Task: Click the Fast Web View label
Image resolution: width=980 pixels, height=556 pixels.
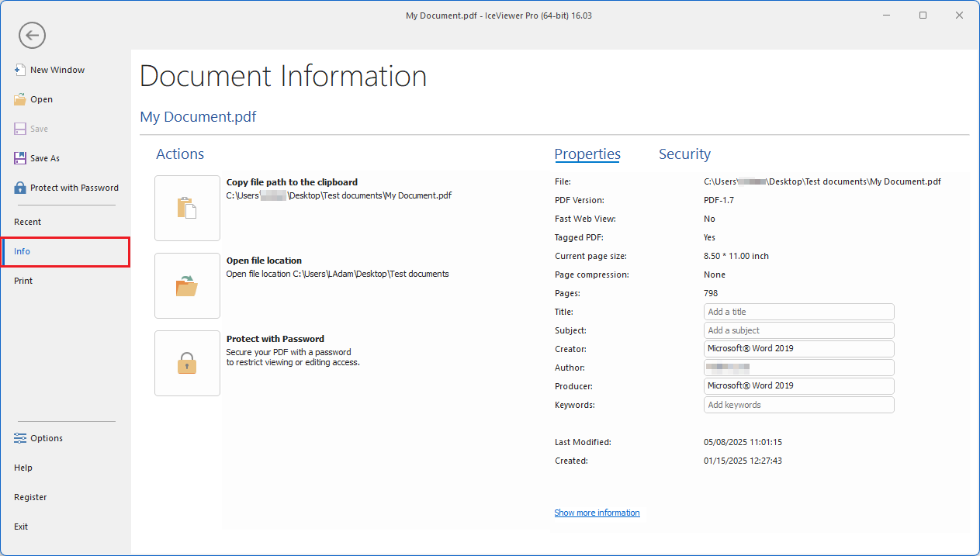Action: point(585,219)
